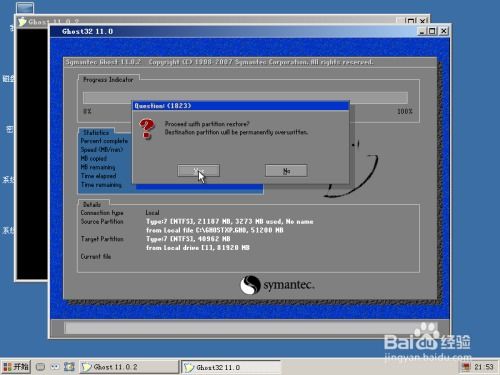The image size is (500, 375).
Task: Close the Ghost32 11.0 window
Action: tap(443, 31)
